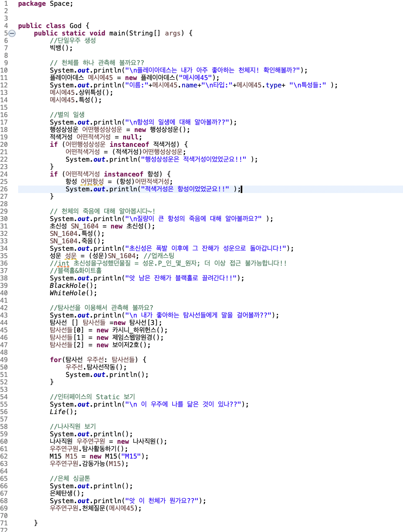403x532 pixels.
Task: Click 'new 초신성();' constructor call
Action: (x=133, y=226)
